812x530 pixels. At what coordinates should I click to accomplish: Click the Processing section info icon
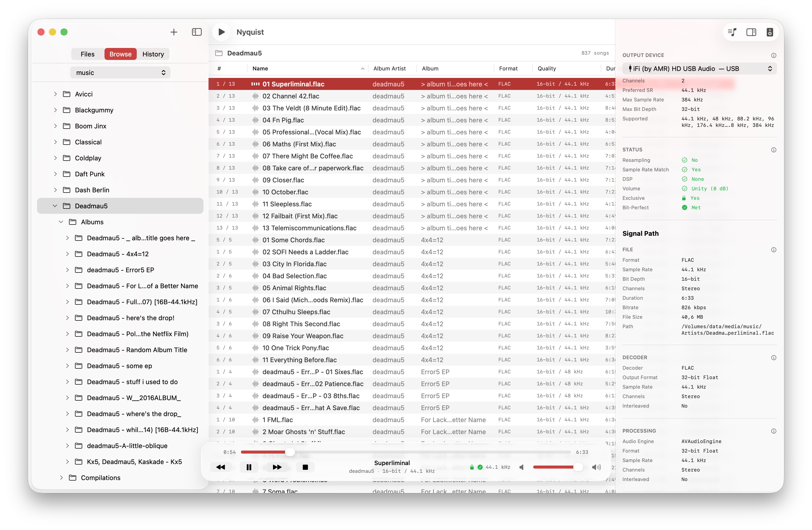click(x=774, y=431)
